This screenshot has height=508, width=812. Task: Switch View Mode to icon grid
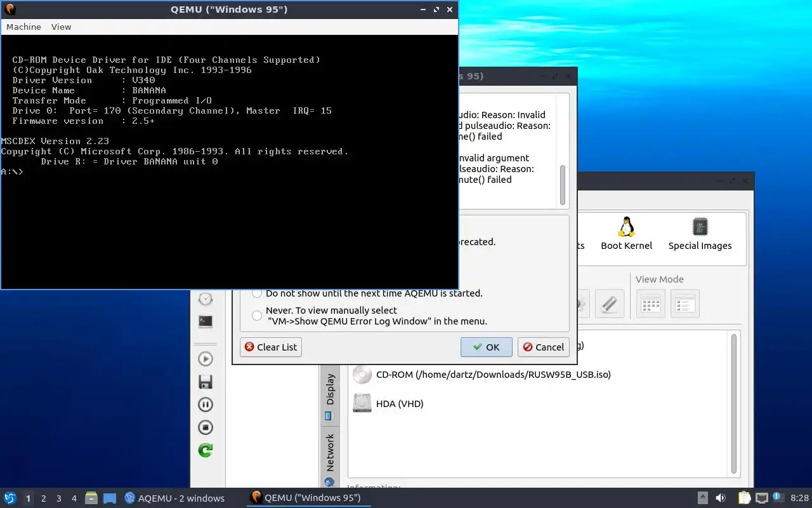[x=651, y=304]
